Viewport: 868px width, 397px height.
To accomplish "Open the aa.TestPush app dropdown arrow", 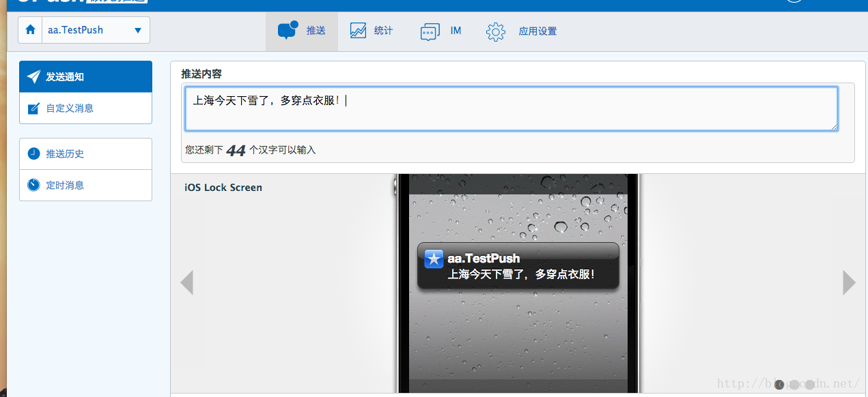I will point(138,31).
